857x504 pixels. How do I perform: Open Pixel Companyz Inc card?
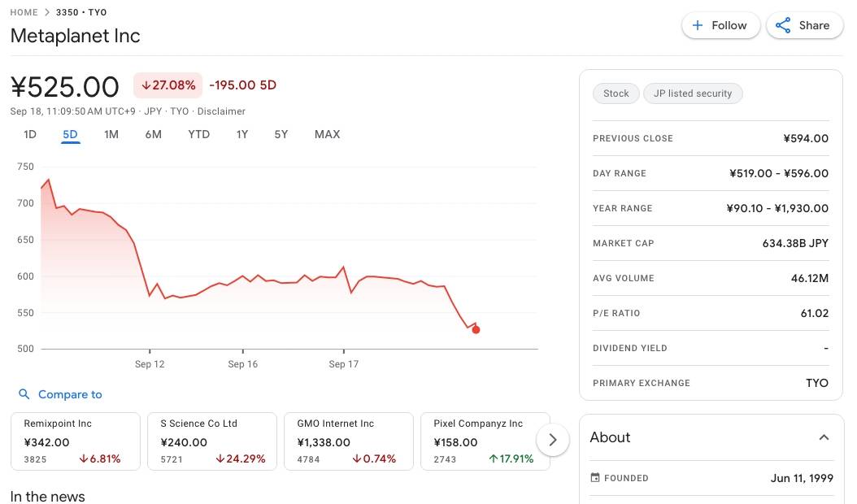485,441
